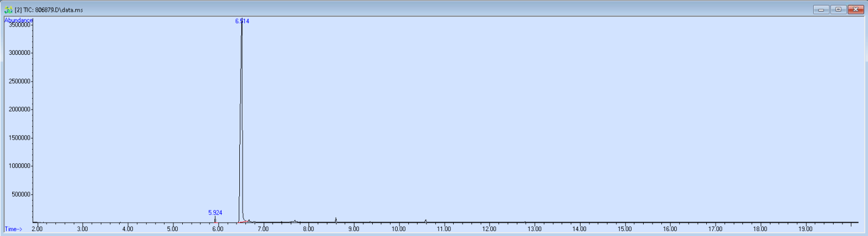
Task: Click the small peak near 10.60 minutes
Action: tap(425, 221)
